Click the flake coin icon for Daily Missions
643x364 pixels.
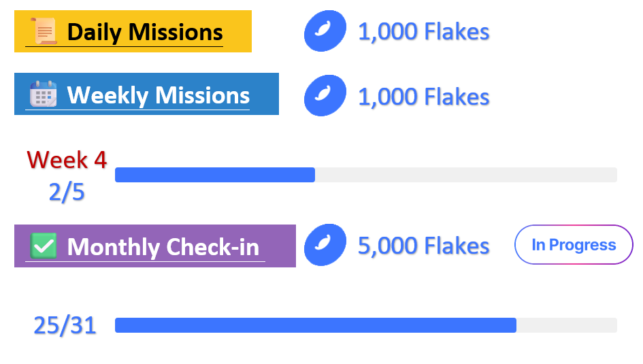pos(325,31)
